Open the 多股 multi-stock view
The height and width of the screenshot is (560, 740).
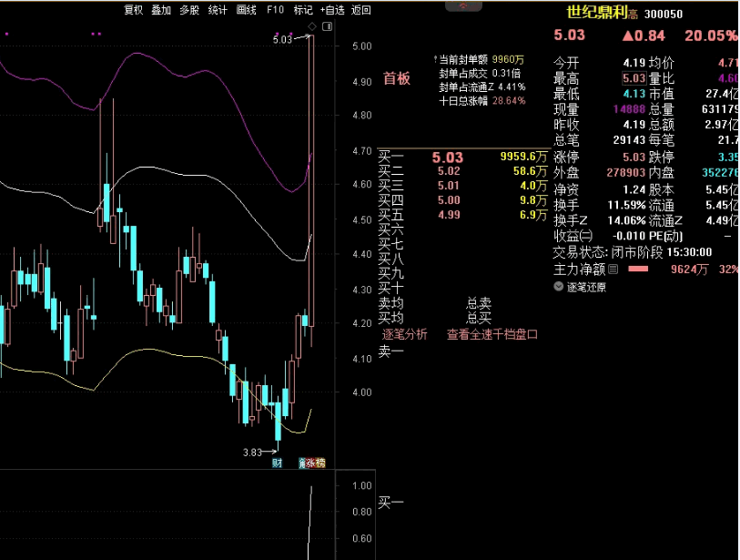click(189, 10)
